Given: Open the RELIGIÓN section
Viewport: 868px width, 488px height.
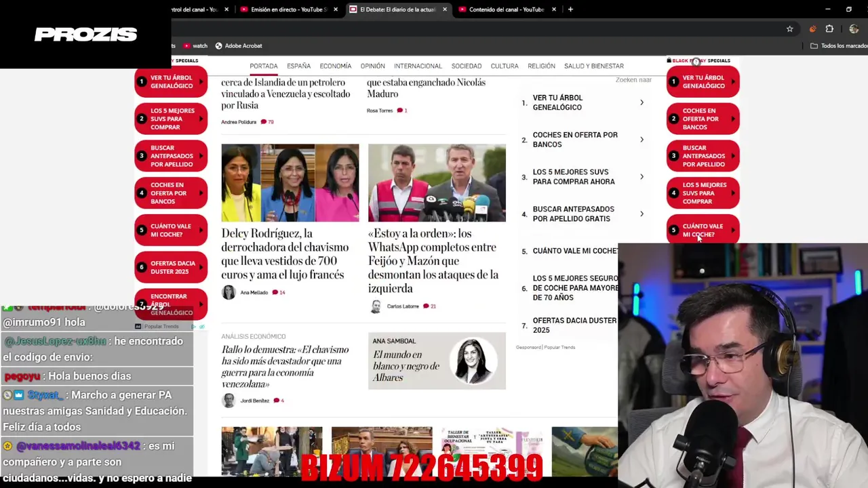Looking at the screenshot, I should pyautogui.click(x=541, y=66).
